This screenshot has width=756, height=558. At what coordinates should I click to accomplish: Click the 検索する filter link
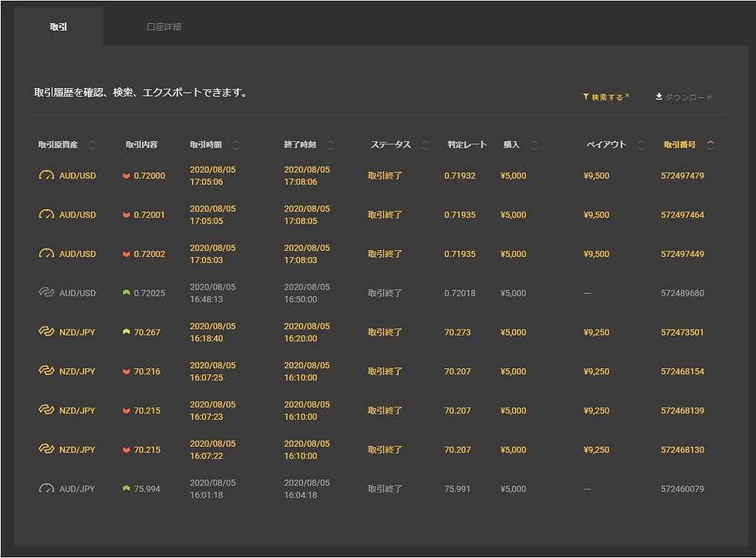coord(607,97)
